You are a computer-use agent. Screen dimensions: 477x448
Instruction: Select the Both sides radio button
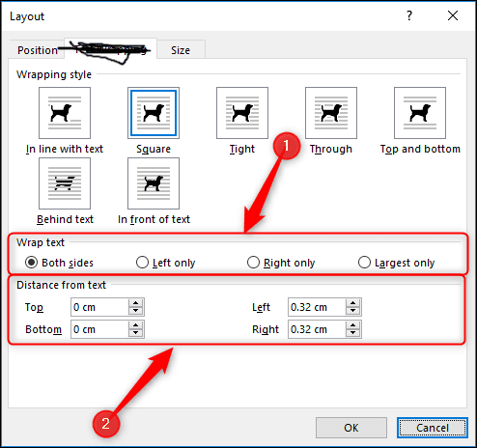click(31, 263)
